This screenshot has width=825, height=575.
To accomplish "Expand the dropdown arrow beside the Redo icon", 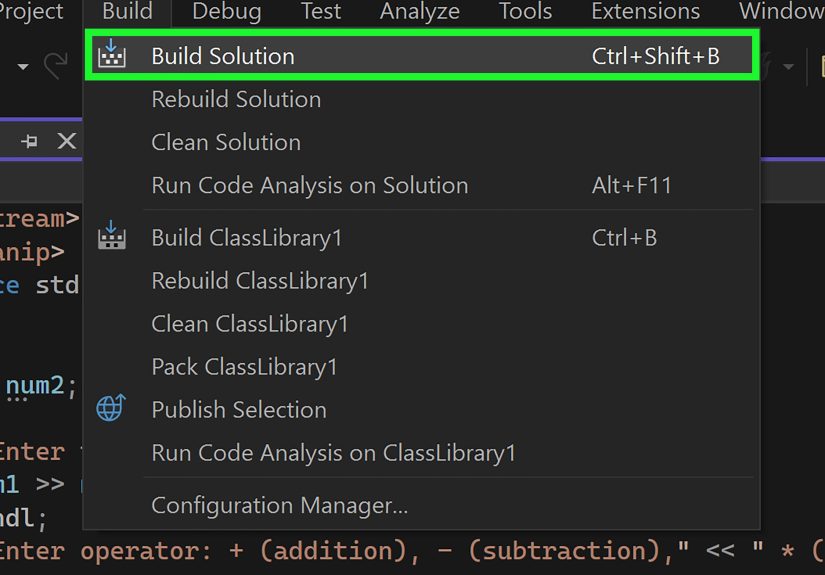I will (x=23, y=67).
